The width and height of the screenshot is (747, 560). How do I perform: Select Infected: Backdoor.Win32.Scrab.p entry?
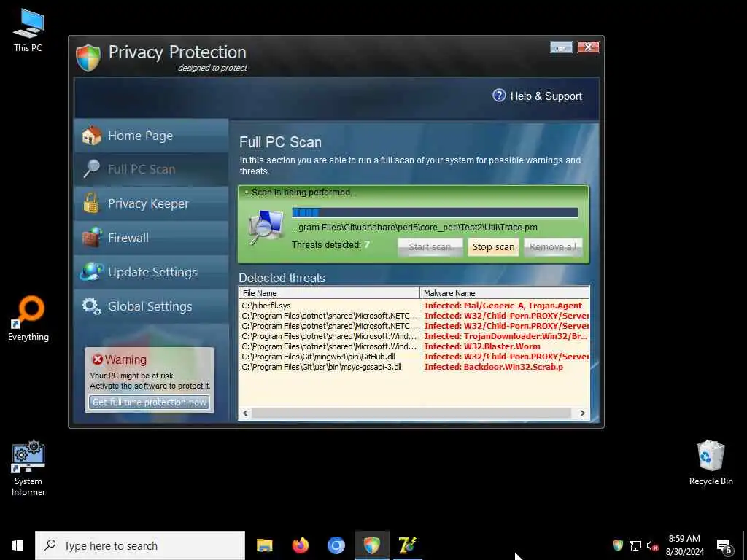494,367
